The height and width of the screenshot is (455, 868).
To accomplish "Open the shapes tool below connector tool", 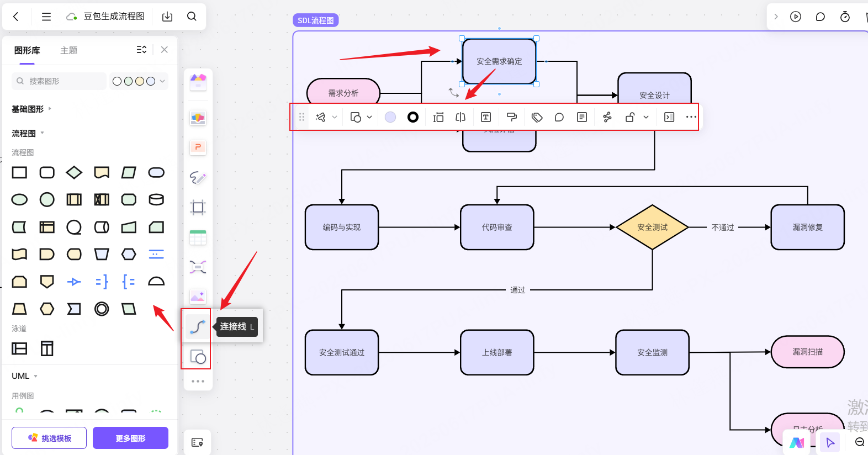I will [198, 357].
